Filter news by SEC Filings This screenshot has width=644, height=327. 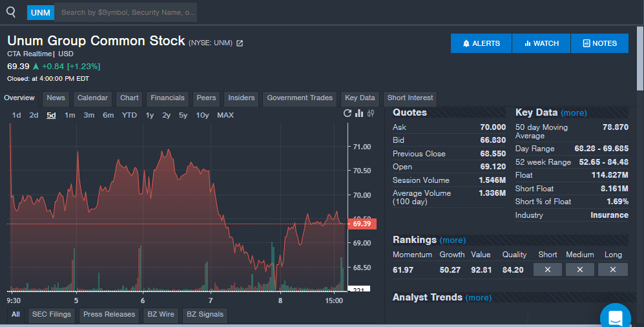[x=52, y=314]
